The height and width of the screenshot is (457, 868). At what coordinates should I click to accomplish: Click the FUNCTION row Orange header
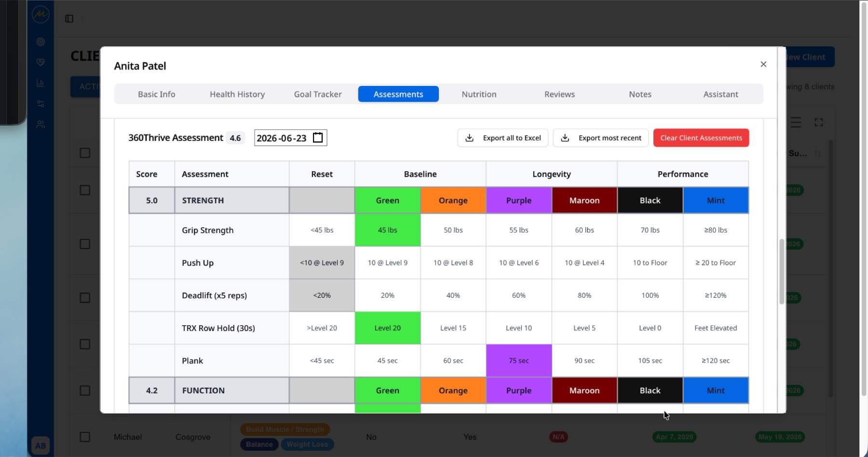pyautogui.click(x=453, y=390)
